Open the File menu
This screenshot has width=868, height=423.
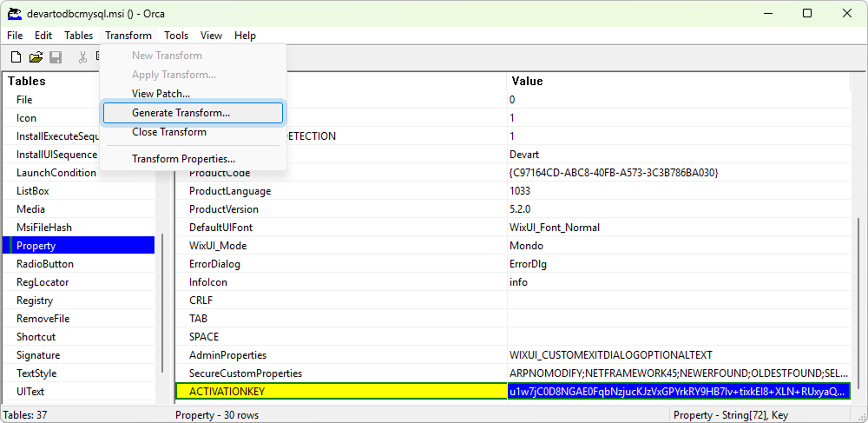(x=15, y=36)
